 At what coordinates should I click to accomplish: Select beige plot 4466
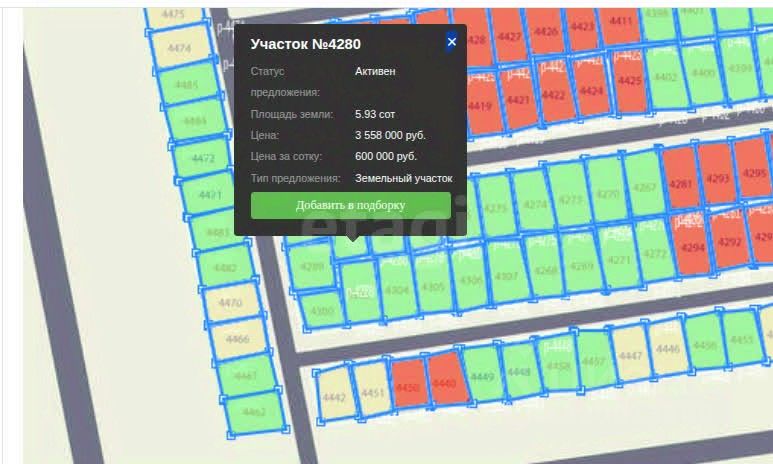tap(238, 339)
